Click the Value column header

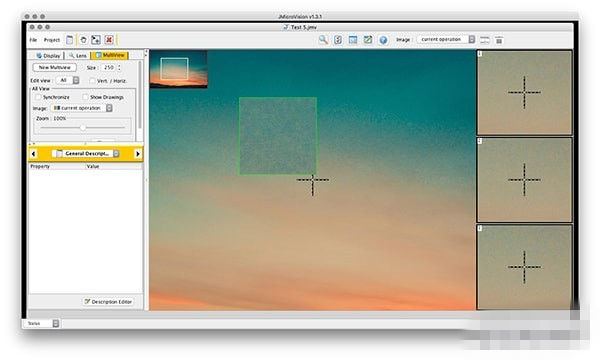pyautogui.click(x=113, y=166)
